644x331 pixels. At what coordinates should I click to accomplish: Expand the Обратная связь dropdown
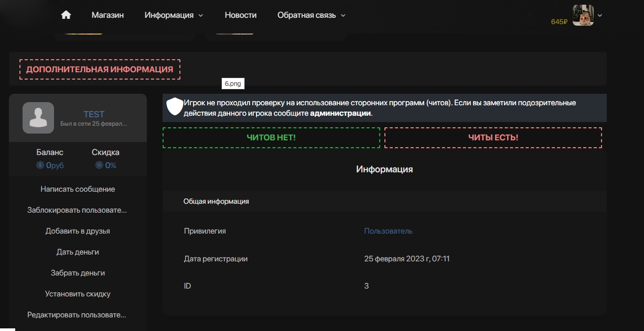point(311,15)
